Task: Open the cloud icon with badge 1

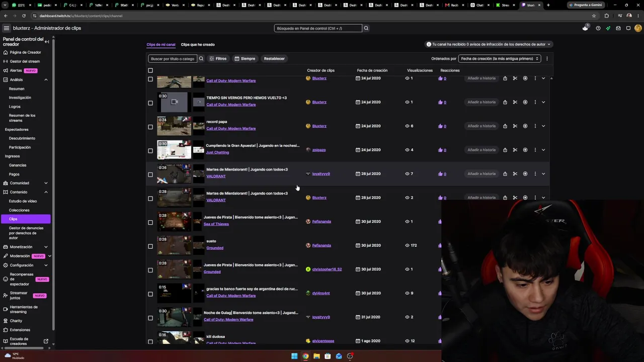Action: [585, 28]
